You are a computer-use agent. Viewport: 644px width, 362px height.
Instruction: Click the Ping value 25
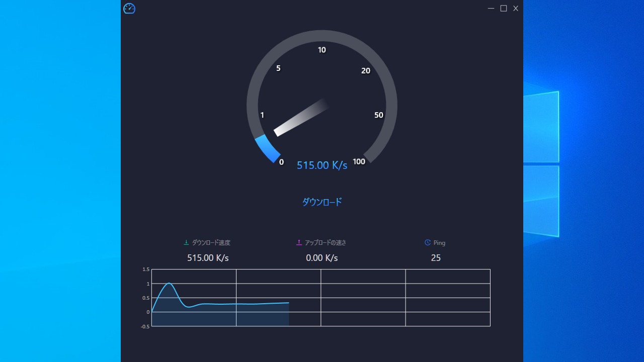point(436,258)
